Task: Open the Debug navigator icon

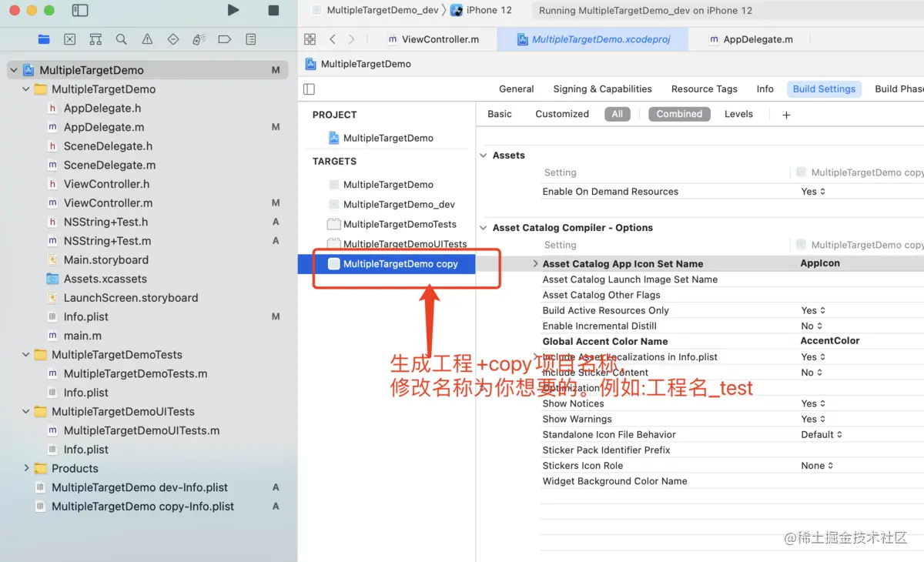Action: (x=199, y=39)
